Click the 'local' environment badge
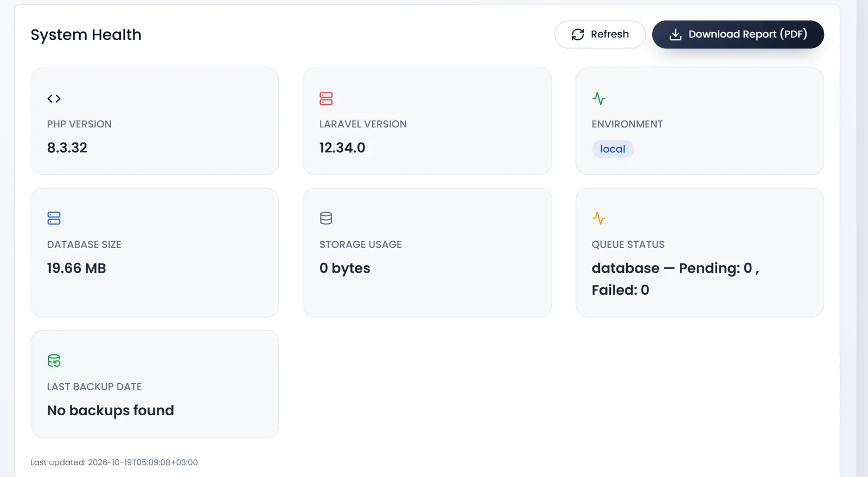This screenshot has height=477, width=868. point(612,149)
